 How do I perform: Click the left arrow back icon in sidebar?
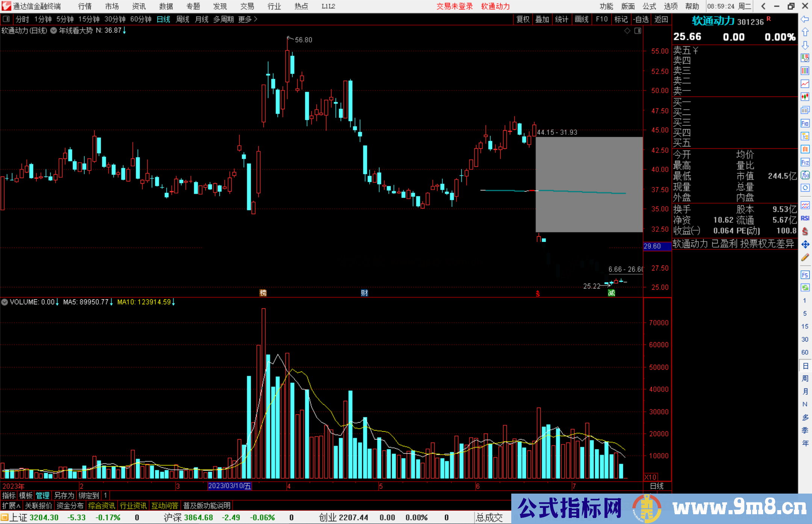pyautogui.click(x=805, y=19)
